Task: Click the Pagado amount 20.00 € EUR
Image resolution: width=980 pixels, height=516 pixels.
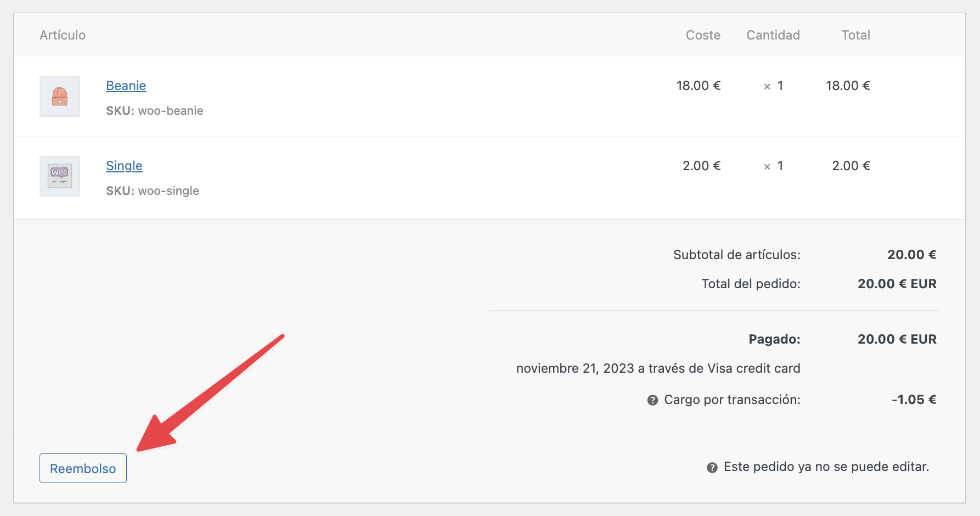Action: click(x=897, y=339)
